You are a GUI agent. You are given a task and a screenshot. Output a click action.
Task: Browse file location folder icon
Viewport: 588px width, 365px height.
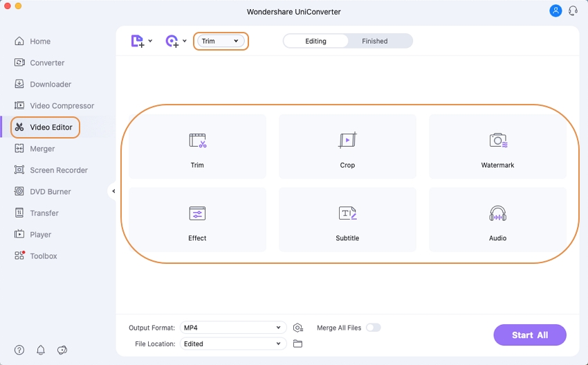click(x=297, y=344)
